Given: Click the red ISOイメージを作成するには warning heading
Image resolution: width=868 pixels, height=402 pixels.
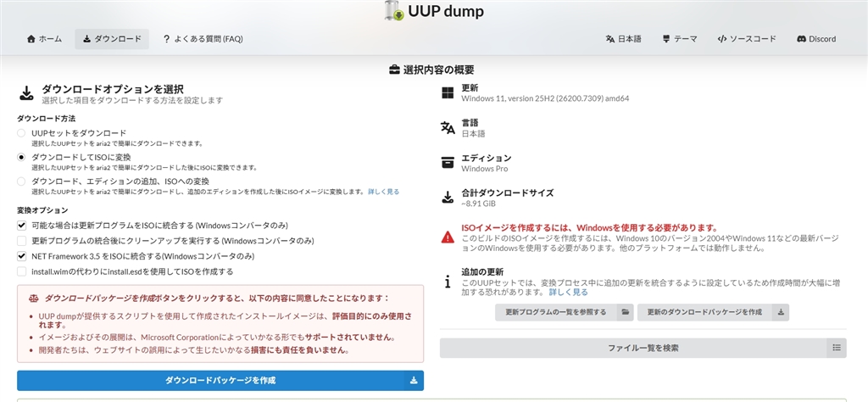Looking at the screenshot, I should (x=590, y=227).
